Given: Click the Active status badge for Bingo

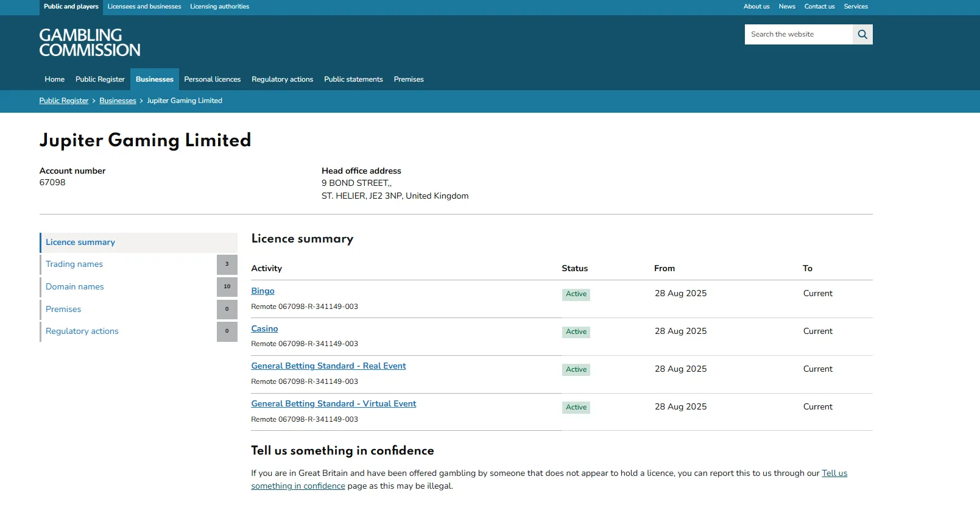Looking at the screenshot, I should [576, 294].
